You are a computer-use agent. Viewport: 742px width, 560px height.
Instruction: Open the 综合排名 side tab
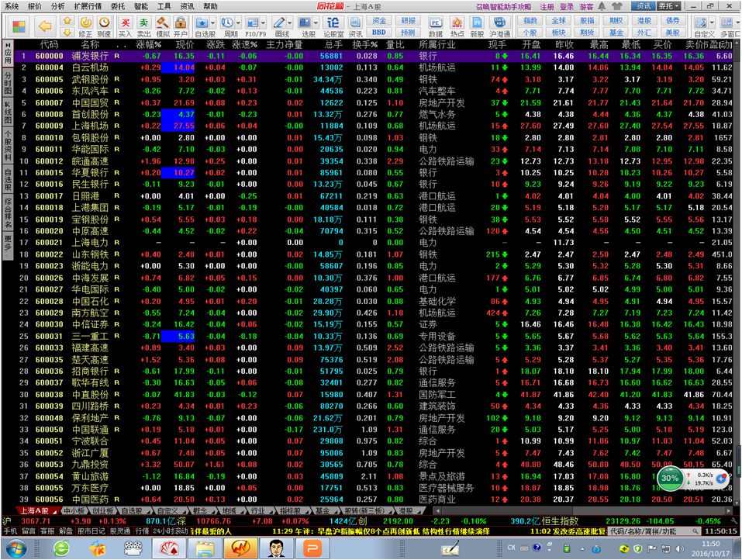(8, 212)
